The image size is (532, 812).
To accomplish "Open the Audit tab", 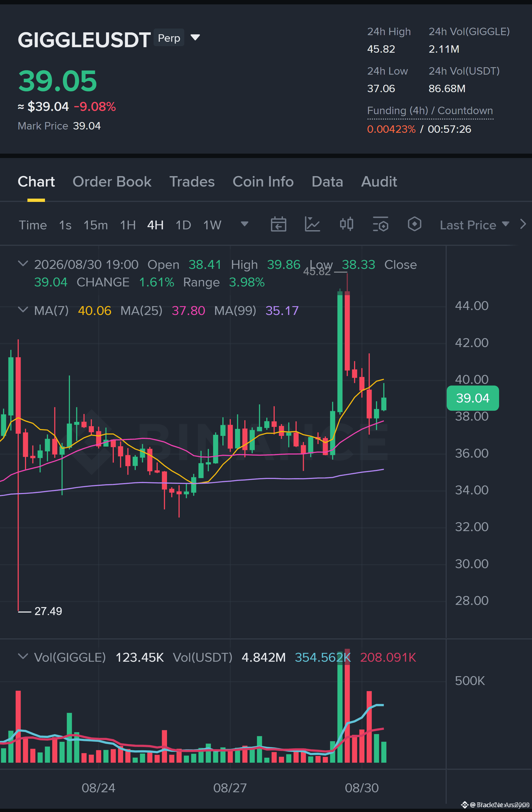I will pyautogui.click(x=379, y=182).
